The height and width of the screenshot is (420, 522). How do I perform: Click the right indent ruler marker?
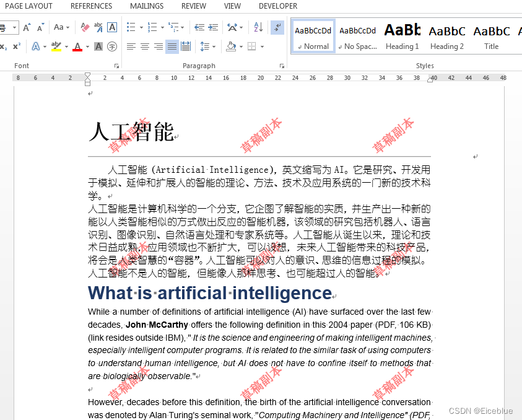click(x=430, y=80)
